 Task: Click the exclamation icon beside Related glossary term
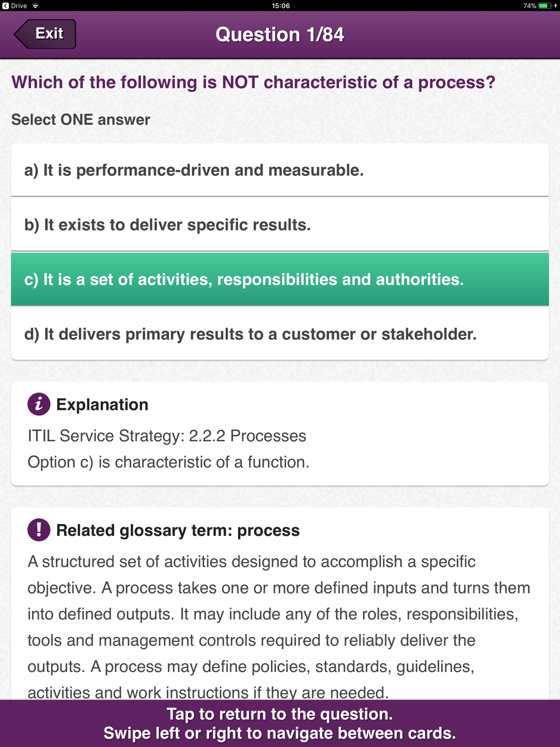click(x=39, y=530)
